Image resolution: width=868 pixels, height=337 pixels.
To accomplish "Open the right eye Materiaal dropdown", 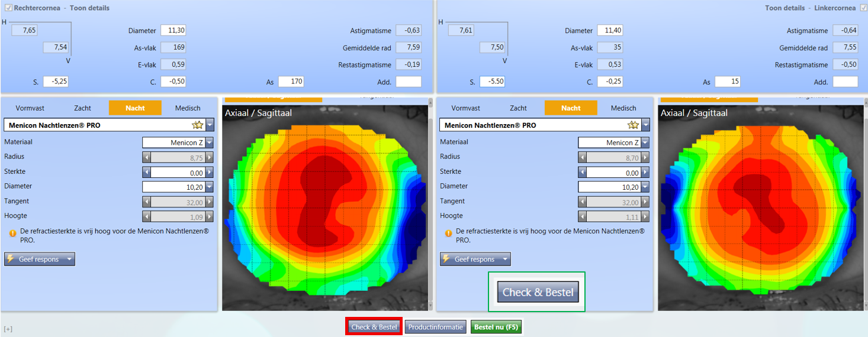I will coord(209,142).
